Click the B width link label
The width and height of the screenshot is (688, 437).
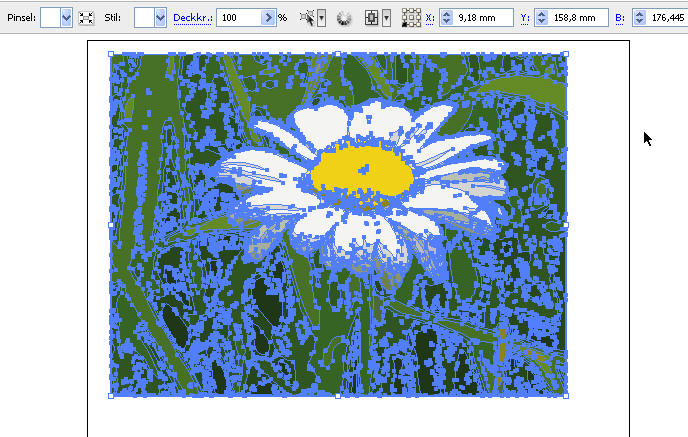(x=620, y=18)
